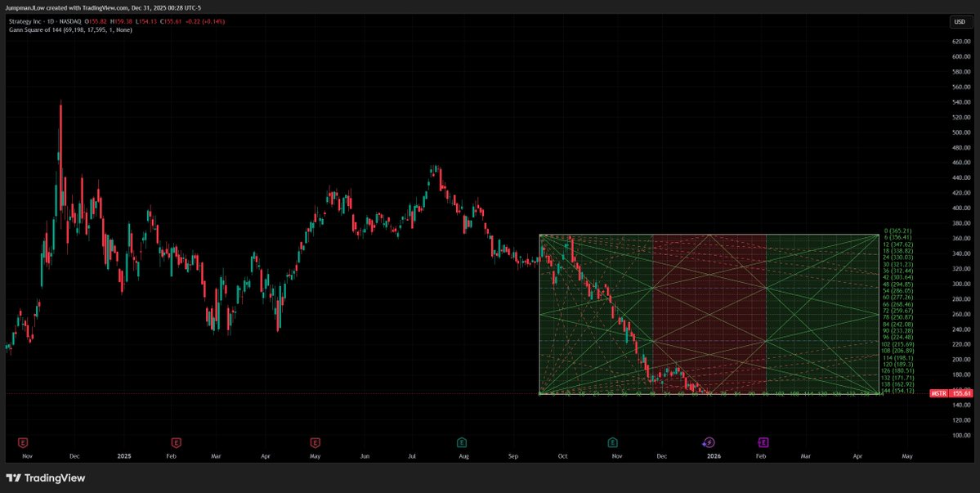This screenshot has height=493, width=980.
Task: Click the 2026 year label on time axis
Action: (x=713, y=456)
